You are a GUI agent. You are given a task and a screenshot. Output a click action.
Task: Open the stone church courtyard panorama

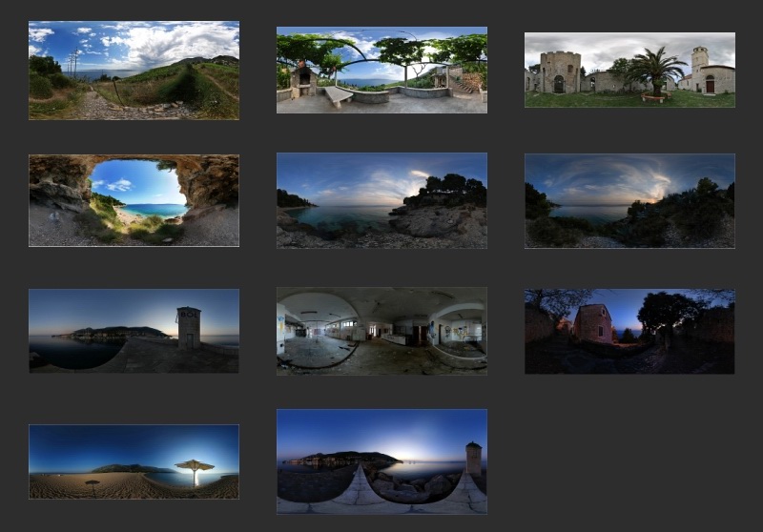click(629, 70)
